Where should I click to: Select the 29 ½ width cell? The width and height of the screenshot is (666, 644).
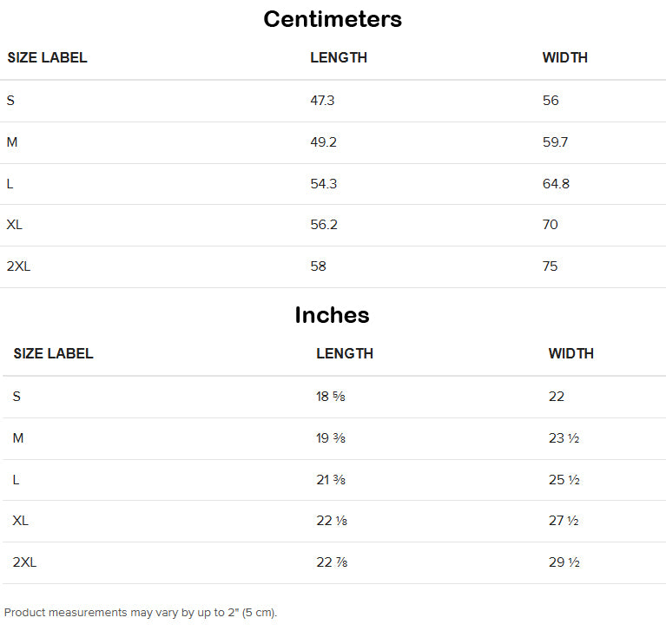point(564,562)
